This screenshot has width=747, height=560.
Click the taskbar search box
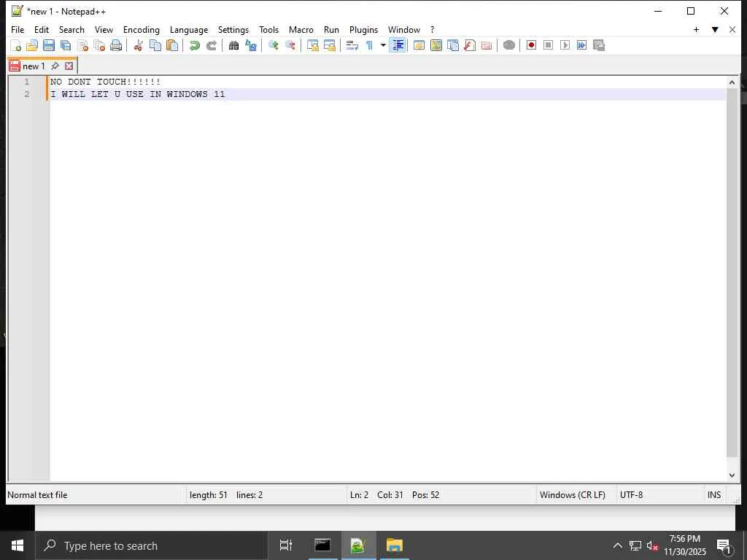pyautogui.click(x=152, y=545)
